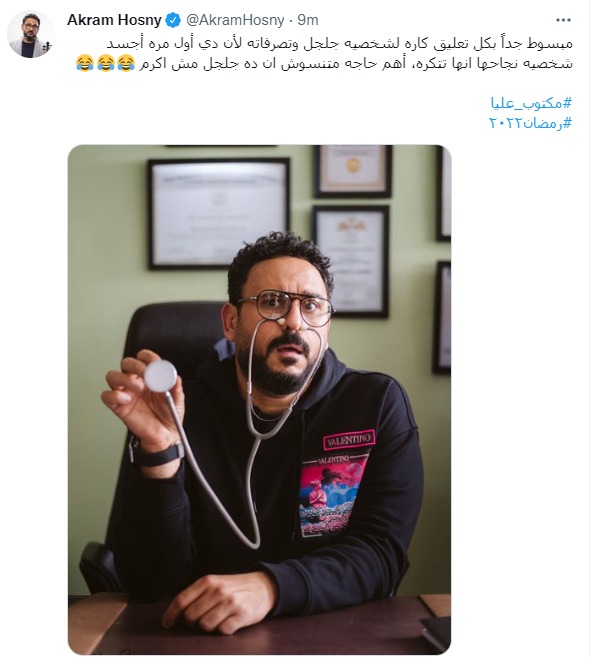This screenshot has height=658, width=591.
Task: Open the #رمضان٢٠٢٢ hashtag
Action: (531, 123)
